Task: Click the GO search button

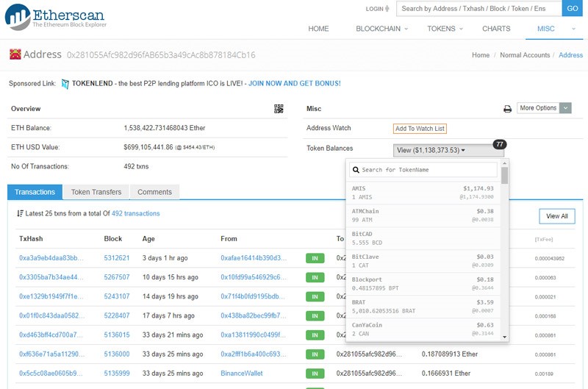Action: pos(573,8)
